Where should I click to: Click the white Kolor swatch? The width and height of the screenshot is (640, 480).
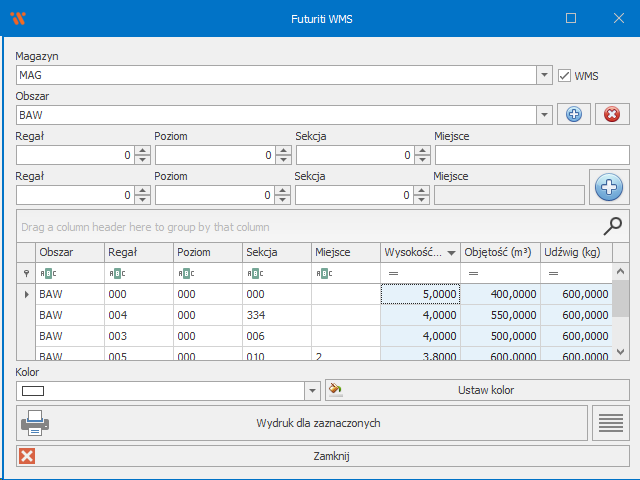(x=34, y=390)
